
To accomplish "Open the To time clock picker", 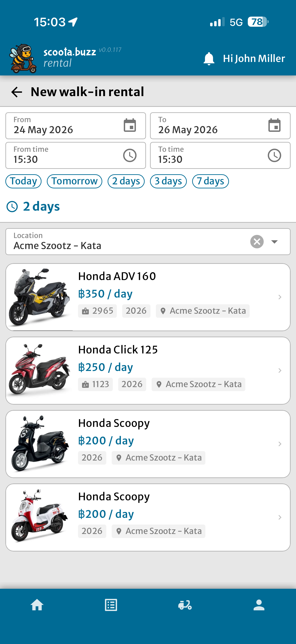I will point(274,156).
